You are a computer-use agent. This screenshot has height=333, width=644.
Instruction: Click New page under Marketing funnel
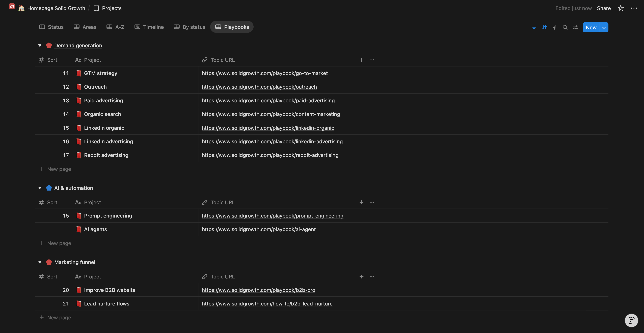(59, 318)
